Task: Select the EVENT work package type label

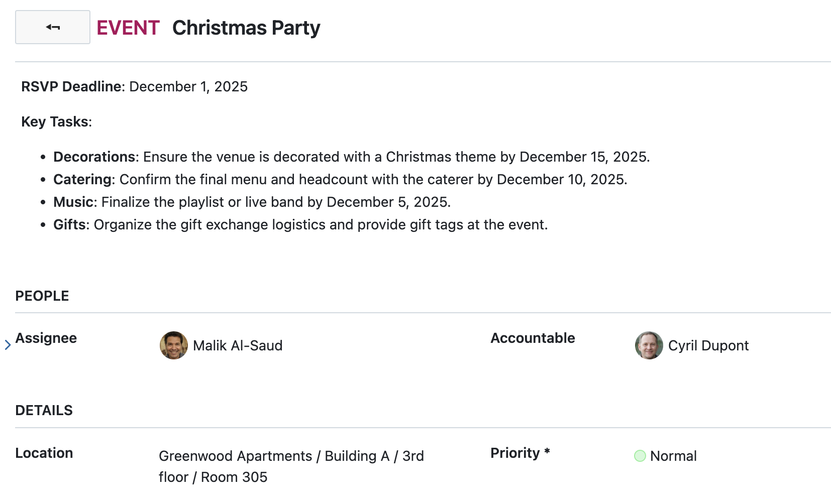Action: (x=127, y=28)
